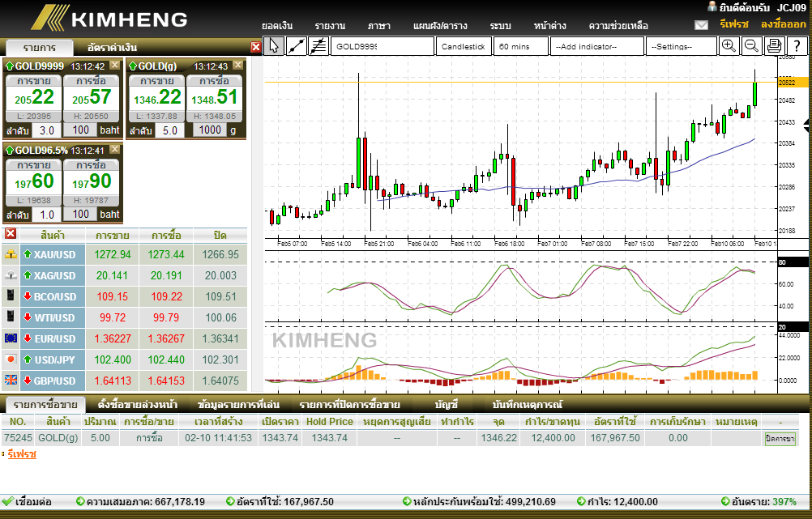
Task: Click GOLD9999 buy price 20557
Action: pyautogui.click(x=91, y=98)
